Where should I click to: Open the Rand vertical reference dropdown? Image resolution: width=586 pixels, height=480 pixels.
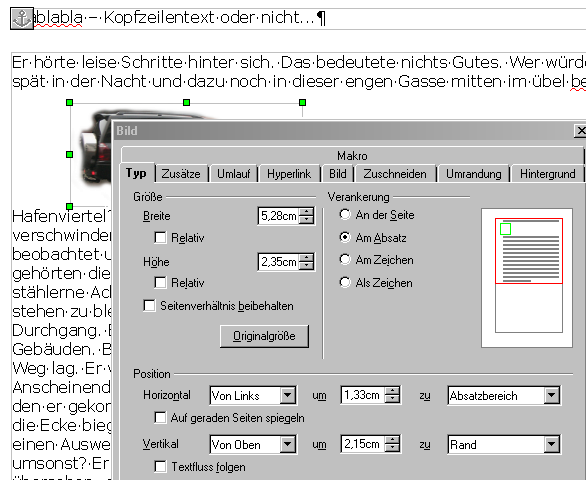[552, 444]
